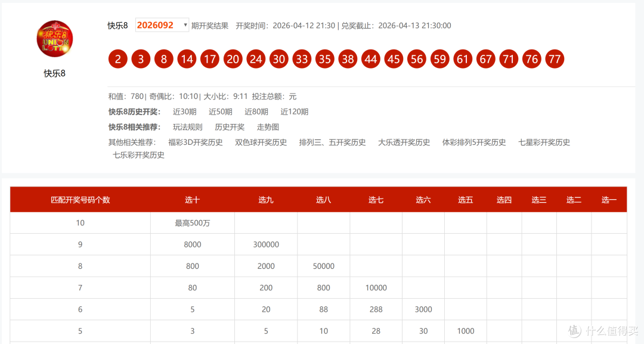Open the 近80期 history link
This screenshot has width=644, height=344.
point(256,111)
